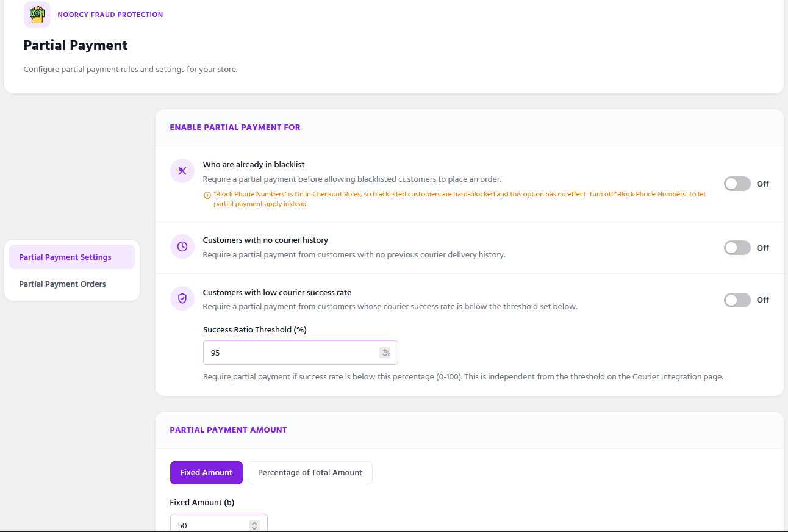The height and width of the screenshot is (532, 788).
Task: Open Partial Payment Settings tab
Action: (72, 257)
